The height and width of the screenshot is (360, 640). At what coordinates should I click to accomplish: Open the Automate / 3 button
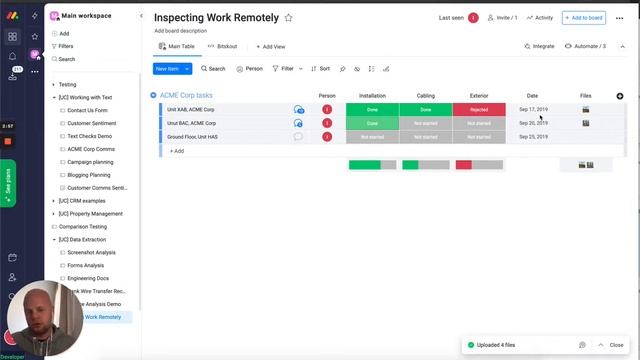pyautogui.click(x=585, y=47)
